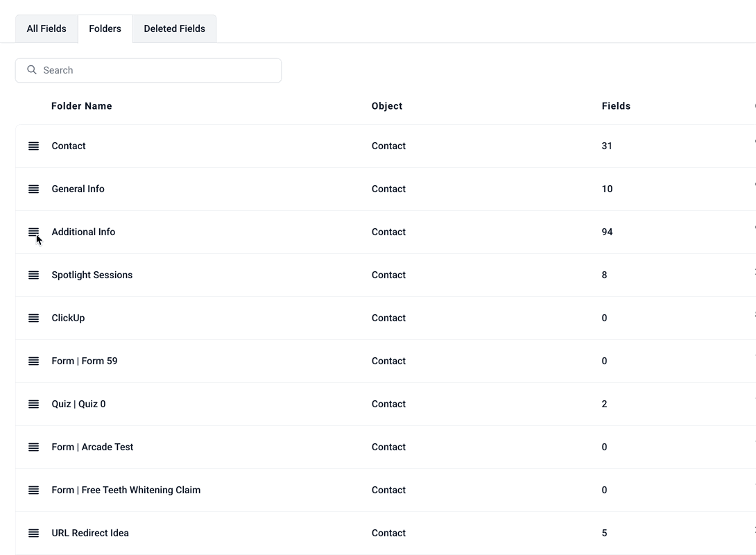Click the Folder Name column header

(x=81, y=106)
